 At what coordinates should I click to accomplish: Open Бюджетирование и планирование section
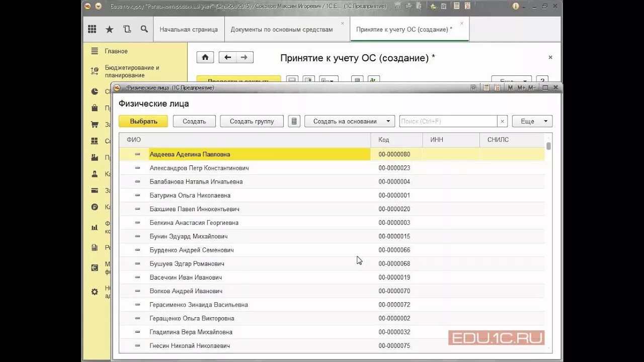point(132,71)
